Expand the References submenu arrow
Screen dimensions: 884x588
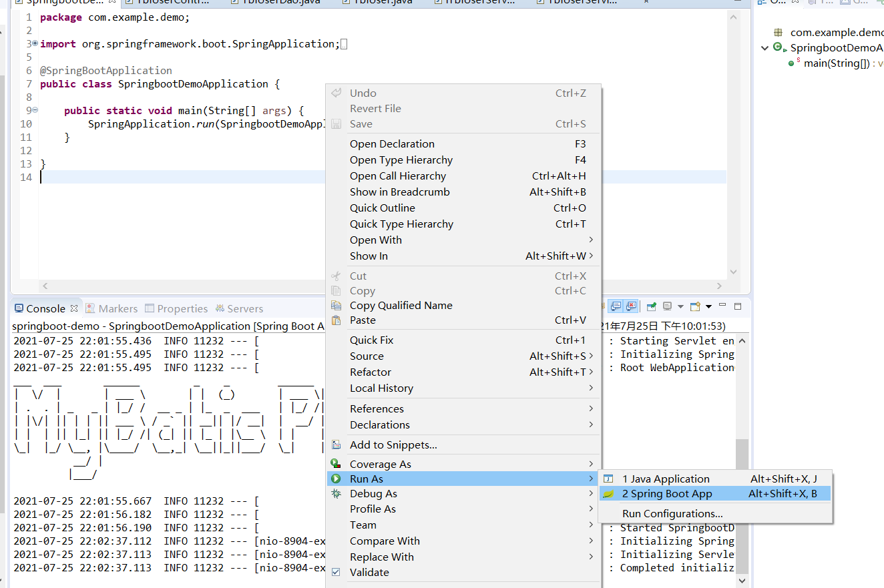coord(591,408)
